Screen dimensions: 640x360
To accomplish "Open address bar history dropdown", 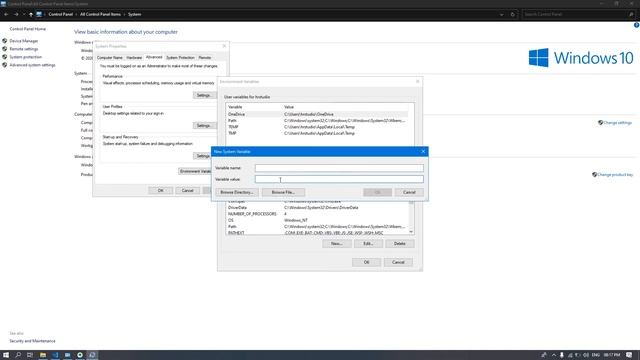I will point(501,14).
